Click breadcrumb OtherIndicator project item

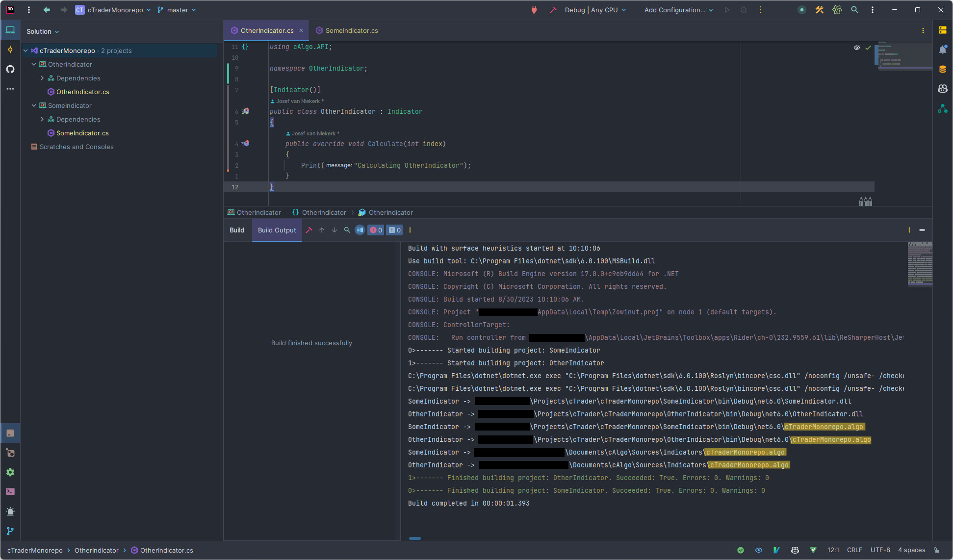click(254, 212)
